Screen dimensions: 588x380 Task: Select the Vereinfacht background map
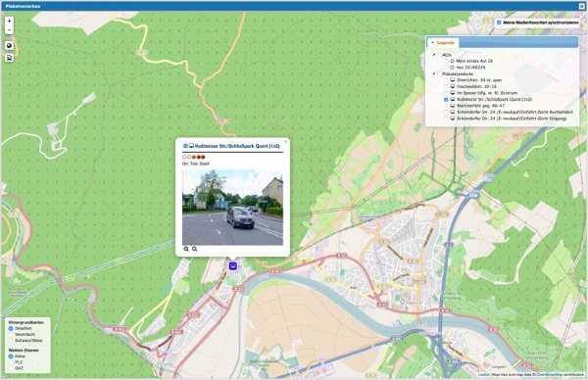click(x=11, y=334)
